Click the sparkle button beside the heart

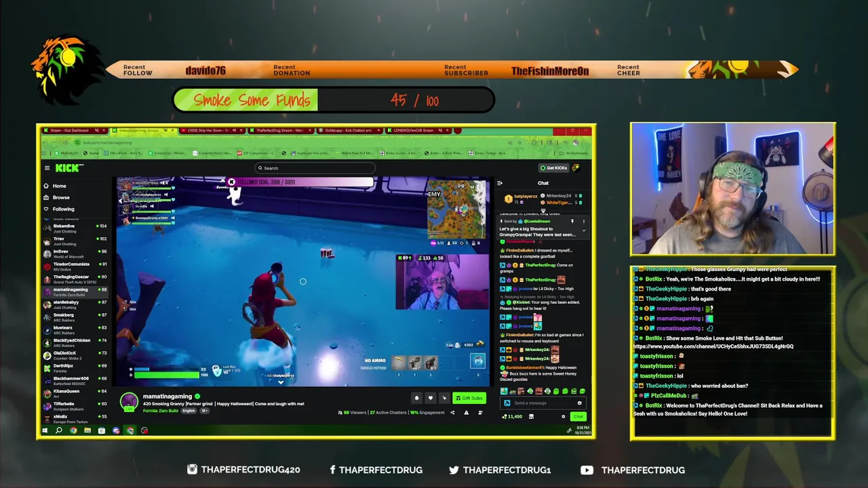click(444, 398)
